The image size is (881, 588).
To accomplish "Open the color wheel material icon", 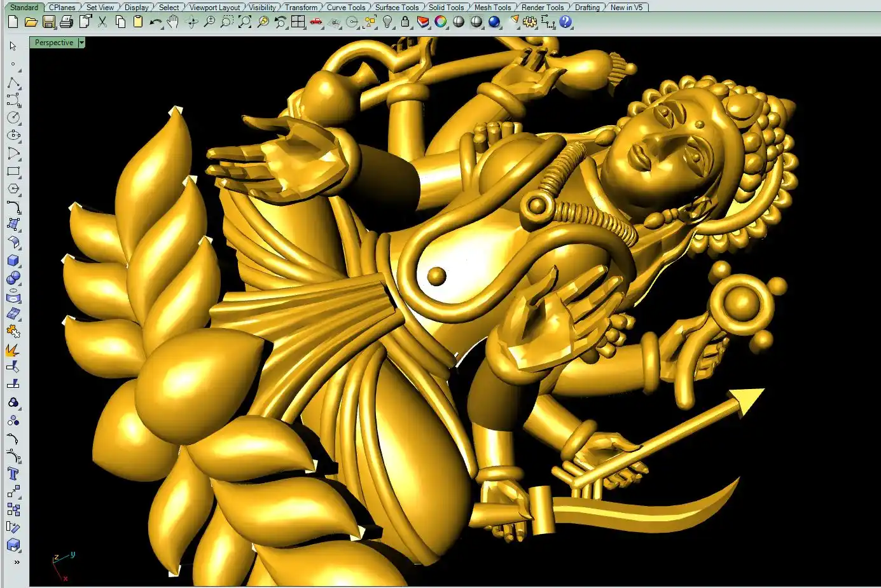I will coord(440,22).
